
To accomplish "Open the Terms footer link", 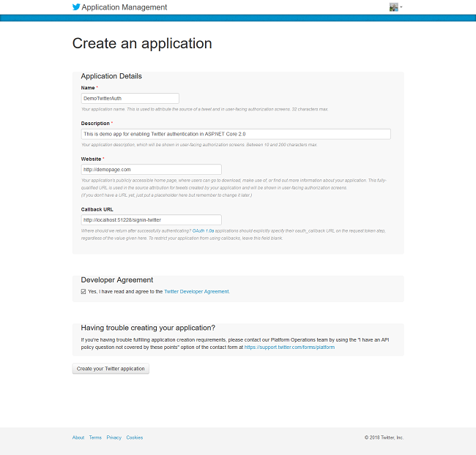I will tap(95, 437).
